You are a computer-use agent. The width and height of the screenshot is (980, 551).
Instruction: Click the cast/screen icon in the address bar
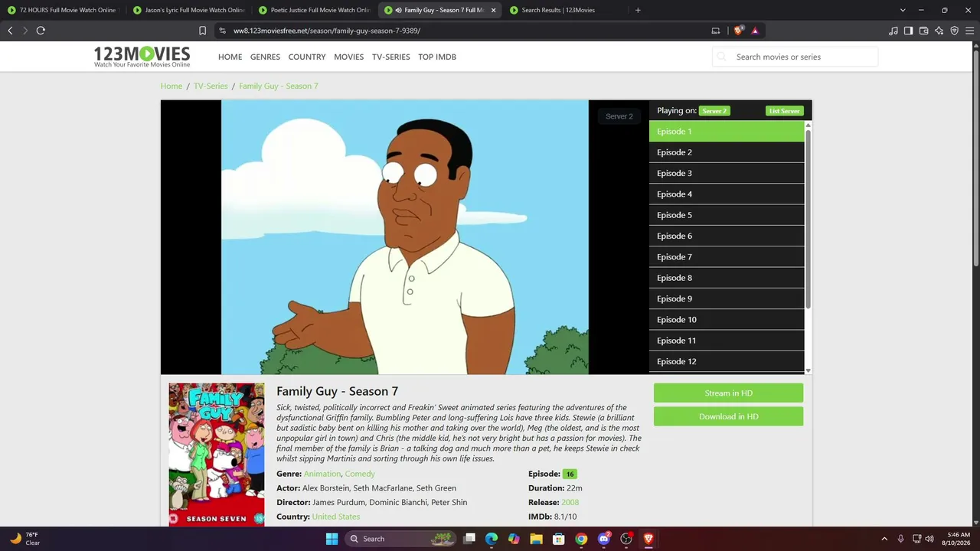[x=716, y=31]
